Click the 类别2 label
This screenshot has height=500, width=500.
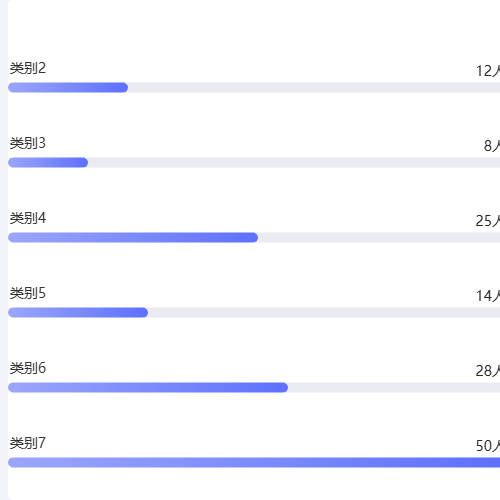pos(28,68)
